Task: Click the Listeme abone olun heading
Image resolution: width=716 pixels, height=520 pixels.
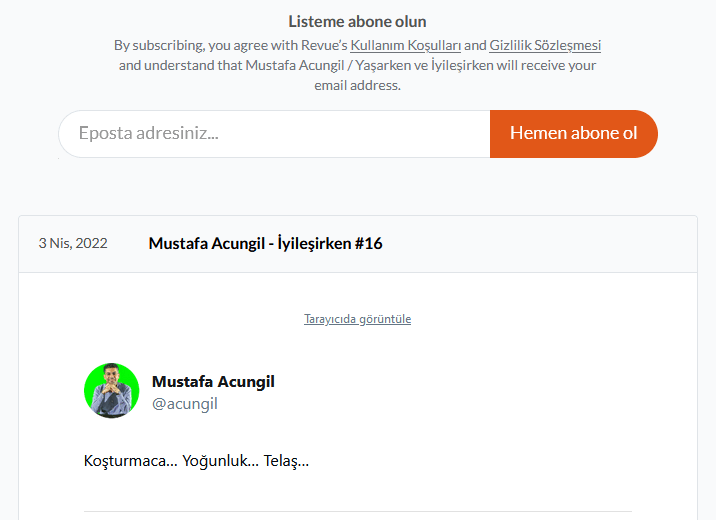Action: coord(357,21)
